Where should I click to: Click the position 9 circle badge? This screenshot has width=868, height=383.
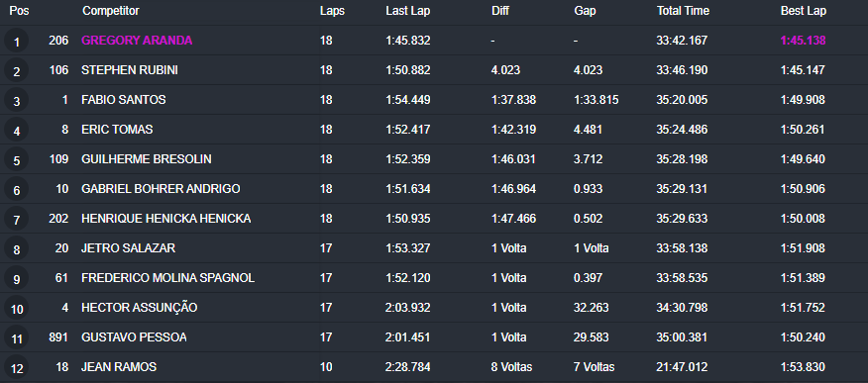(17, 278)
